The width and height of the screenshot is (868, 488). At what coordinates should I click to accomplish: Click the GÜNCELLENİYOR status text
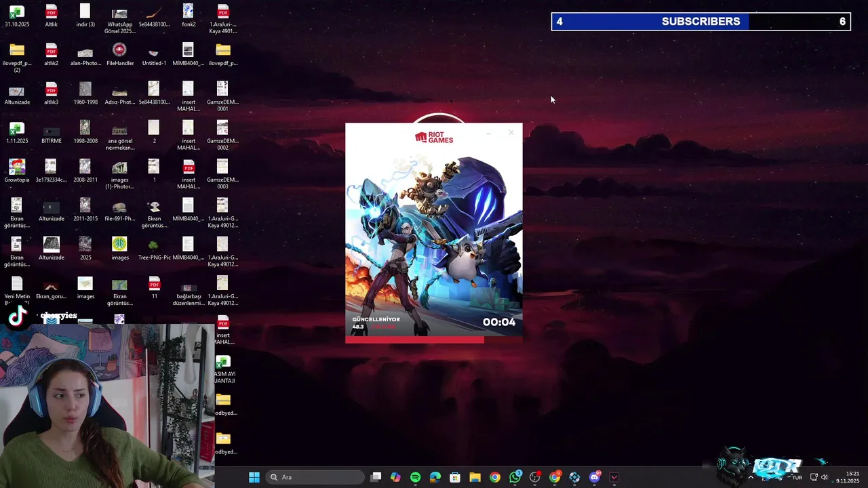click(x=376, y=319)
